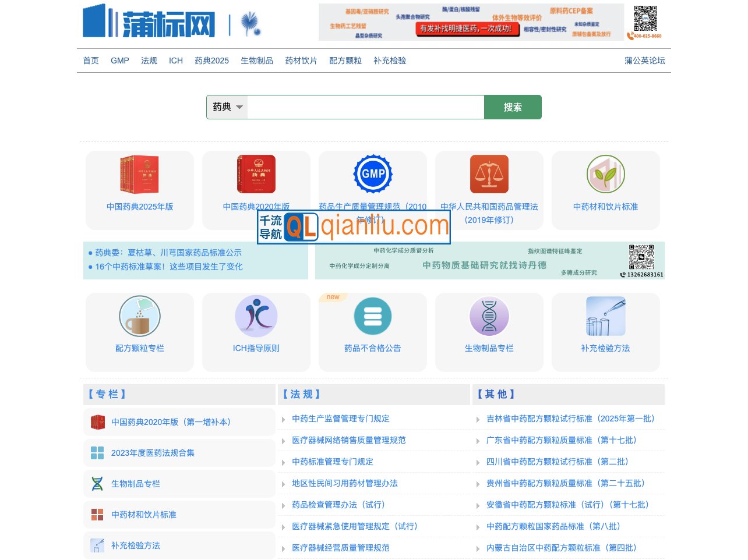Open 中药材和饮片标准 via the green leaf icon
The height and width of the screenshot is (560, 748).
[x=606, y=173]
